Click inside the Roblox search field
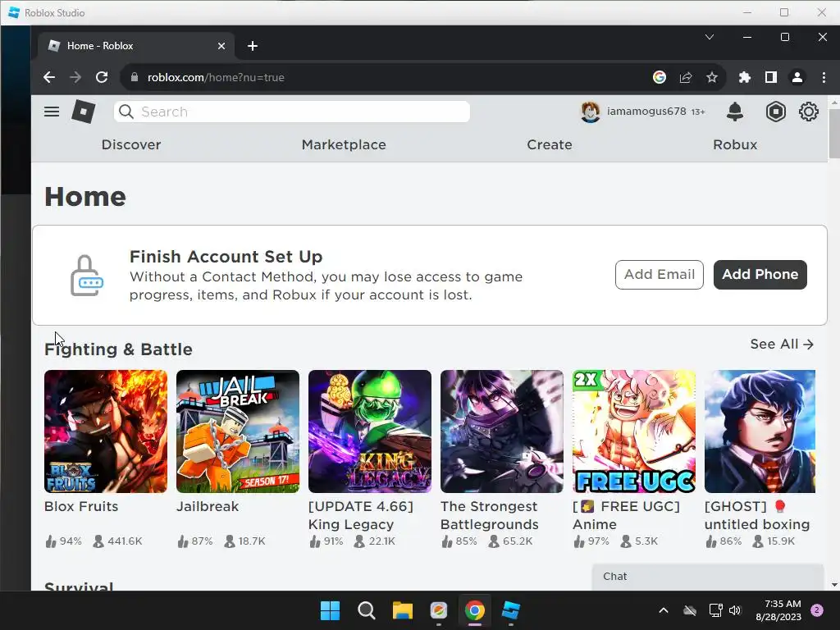The height and width of the screenshot is (630, 840). click(x=292, y=112)
